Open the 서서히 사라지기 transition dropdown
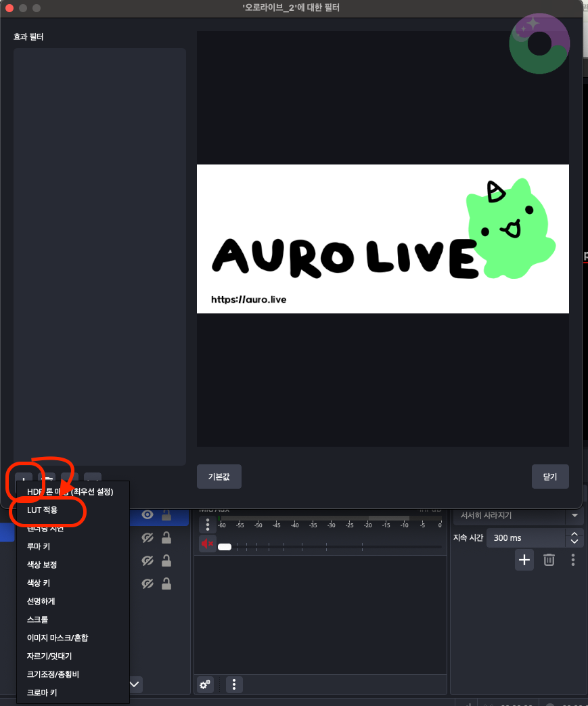The width and height of the screenshot is (588, 706). click(x=518, y=515)
